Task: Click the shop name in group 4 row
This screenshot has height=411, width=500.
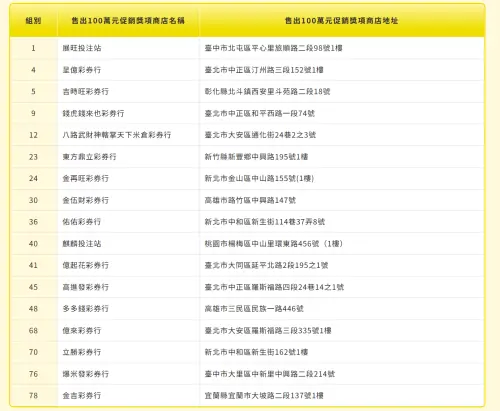Action: click(x=82, y=70)
